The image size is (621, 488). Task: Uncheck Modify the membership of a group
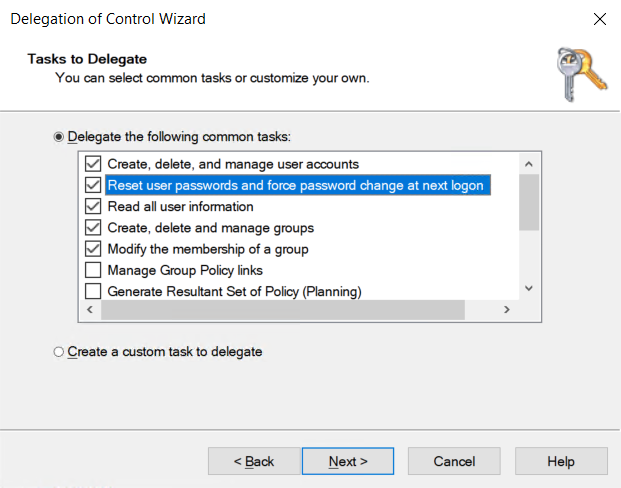[93, 249]
